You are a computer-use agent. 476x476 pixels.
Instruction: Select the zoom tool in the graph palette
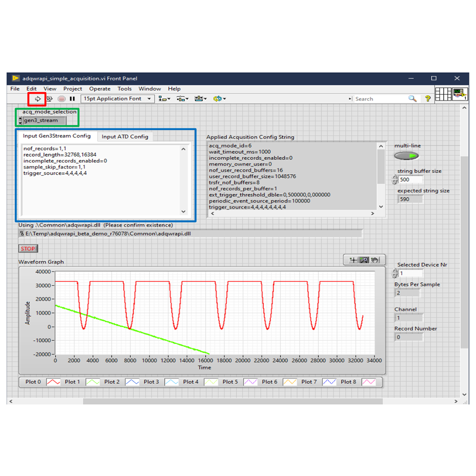pos(364,259)
